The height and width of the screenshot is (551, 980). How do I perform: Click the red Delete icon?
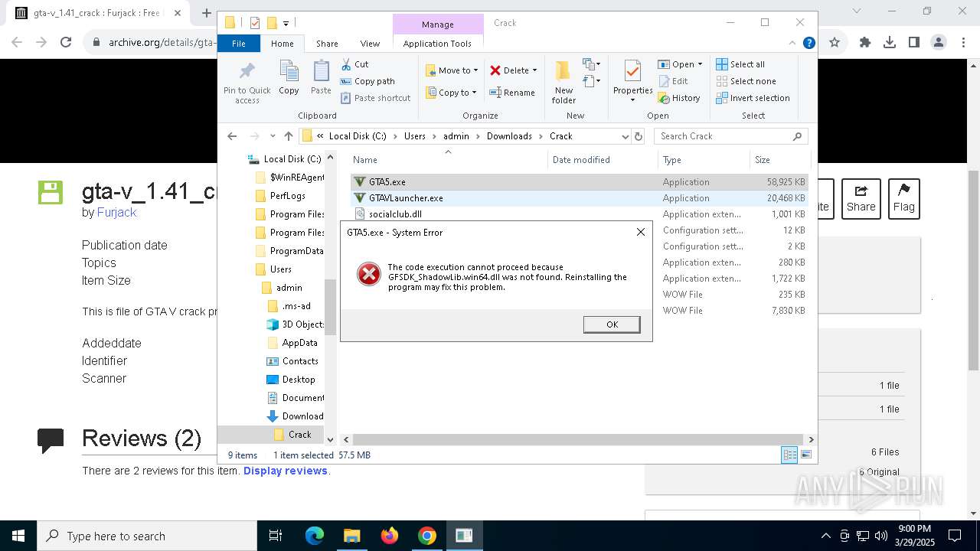[495, 70]
